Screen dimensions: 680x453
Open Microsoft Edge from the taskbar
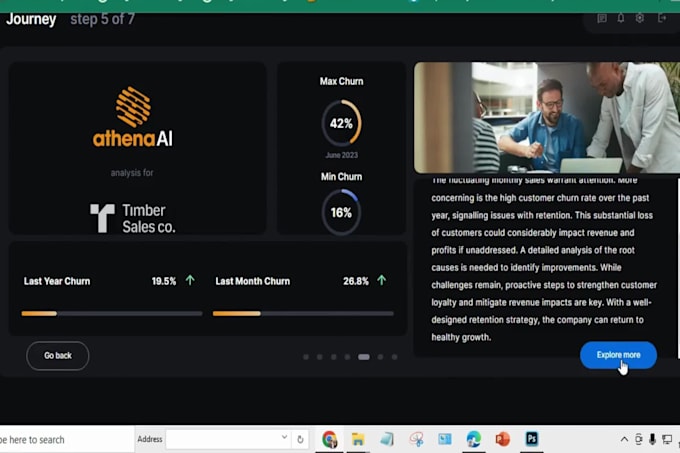pyautogui.click(x=474, y=439)
